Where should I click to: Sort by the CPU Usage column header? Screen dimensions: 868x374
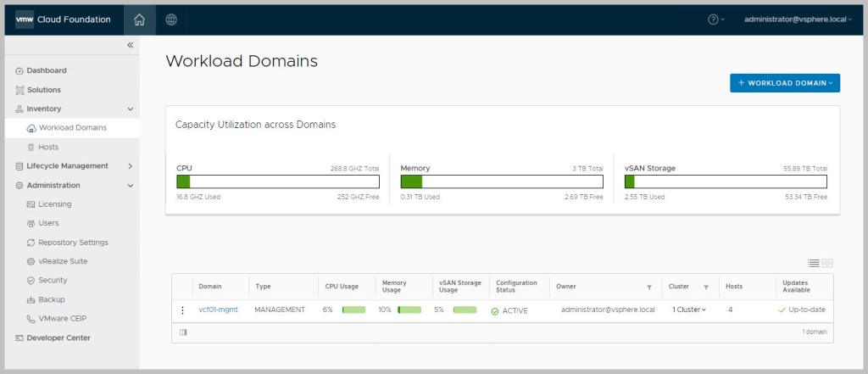pos(341,287)
